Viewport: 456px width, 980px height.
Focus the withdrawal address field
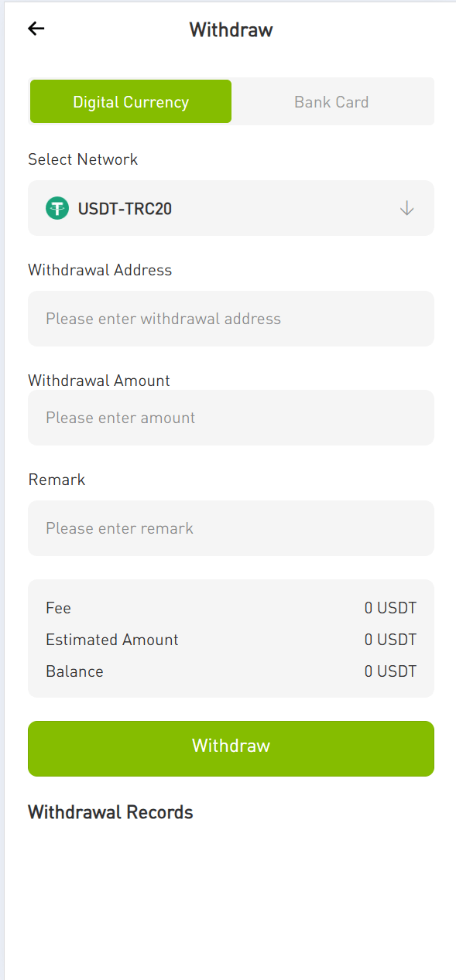coord(231,319)
